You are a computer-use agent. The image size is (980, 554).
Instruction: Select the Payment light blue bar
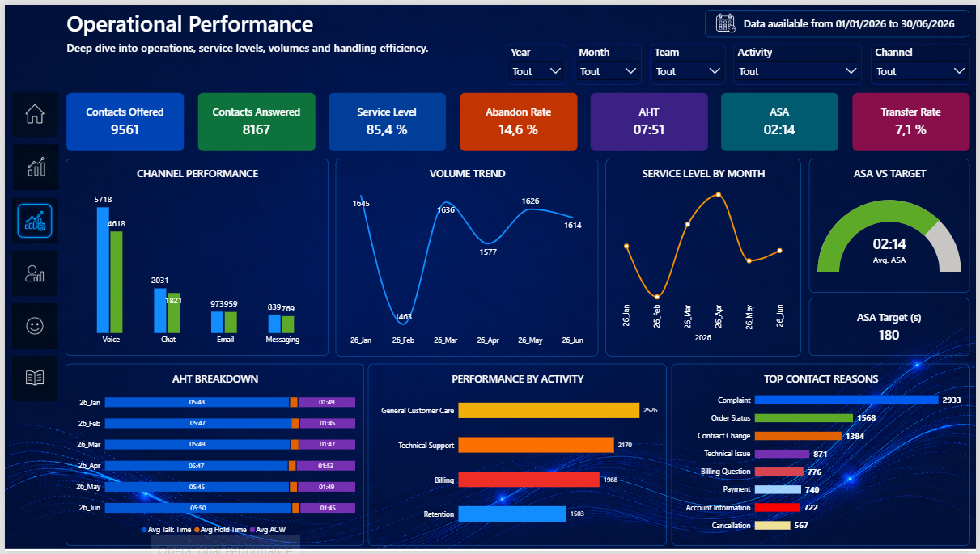(778, 489)
